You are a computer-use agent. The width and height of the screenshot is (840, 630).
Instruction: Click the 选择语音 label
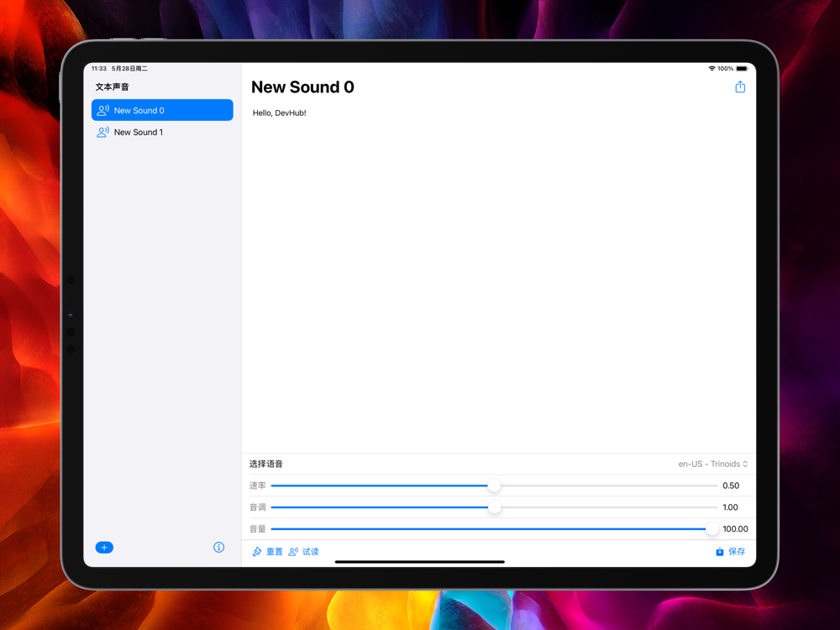click(265, 464)
